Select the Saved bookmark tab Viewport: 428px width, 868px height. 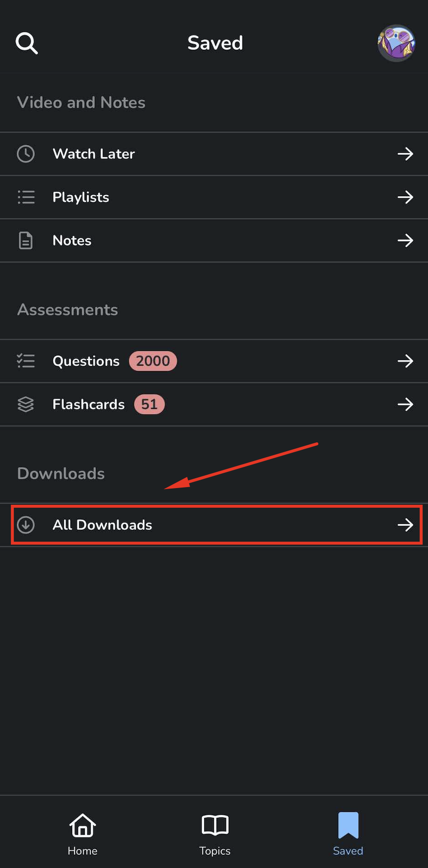click(x=348, y=834)
